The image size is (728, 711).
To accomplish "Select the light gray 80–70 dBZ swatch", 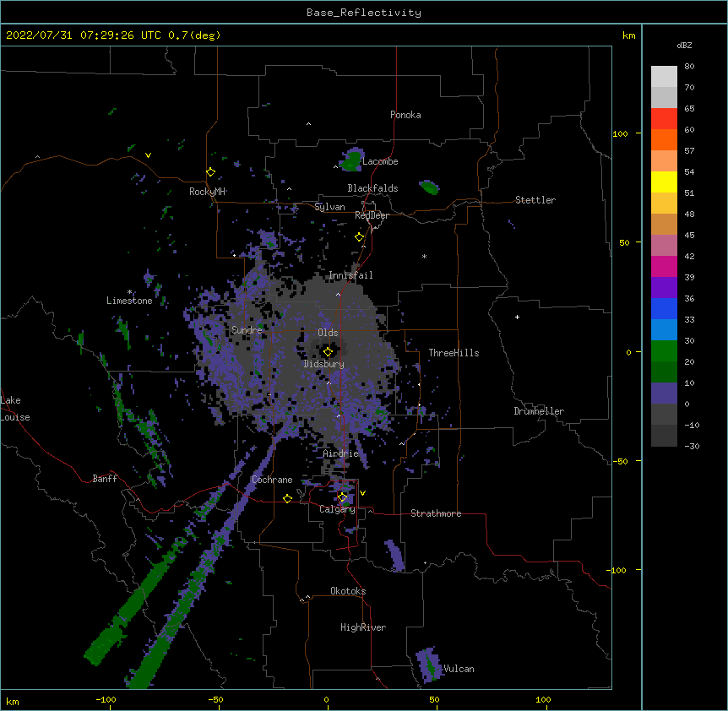I will coord(664,77).
